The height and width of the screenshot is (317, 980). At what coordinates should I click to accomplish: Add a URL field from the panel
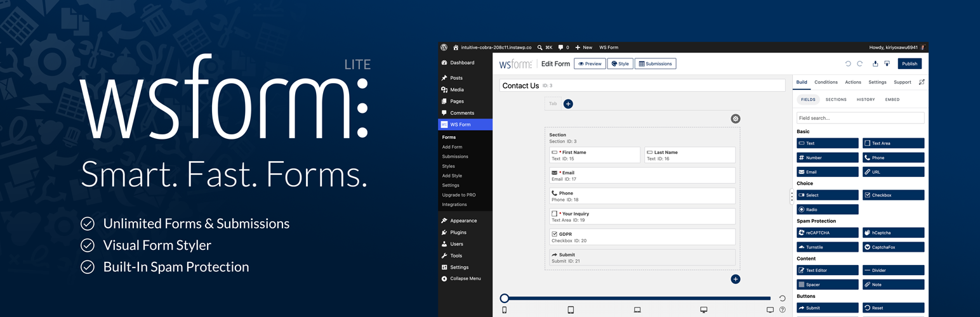click(x=893, y=172)
